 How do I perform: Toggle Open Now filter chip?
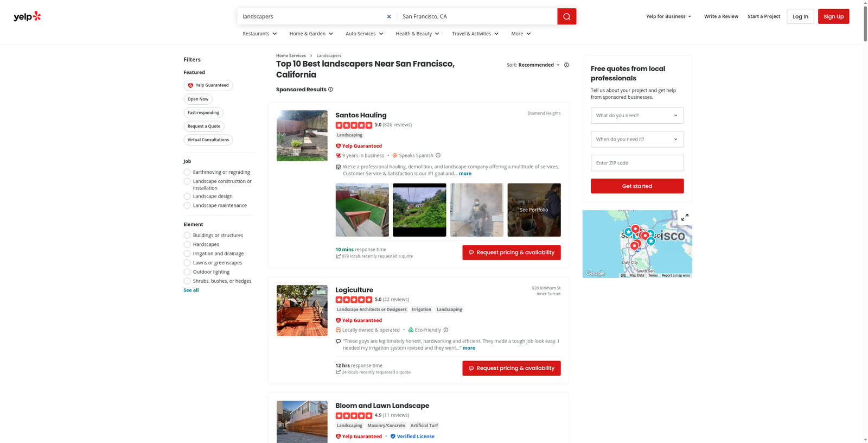tap(198, 99)
